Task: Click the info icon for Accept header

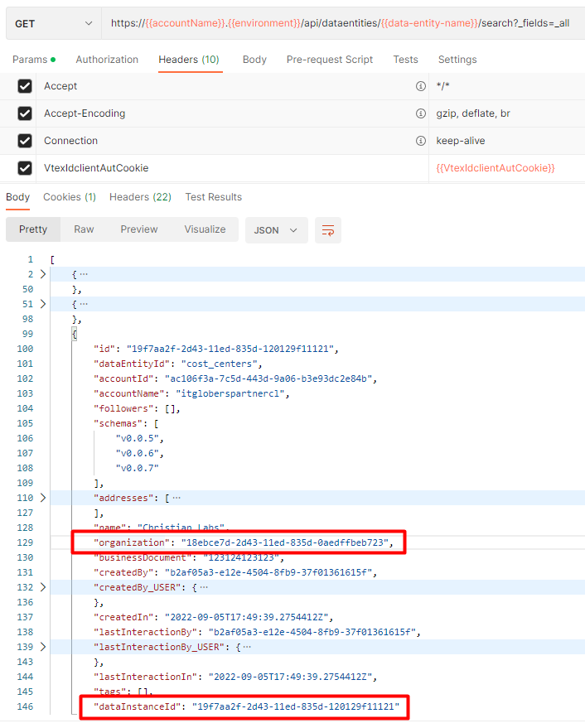Action: click(420, 86)
